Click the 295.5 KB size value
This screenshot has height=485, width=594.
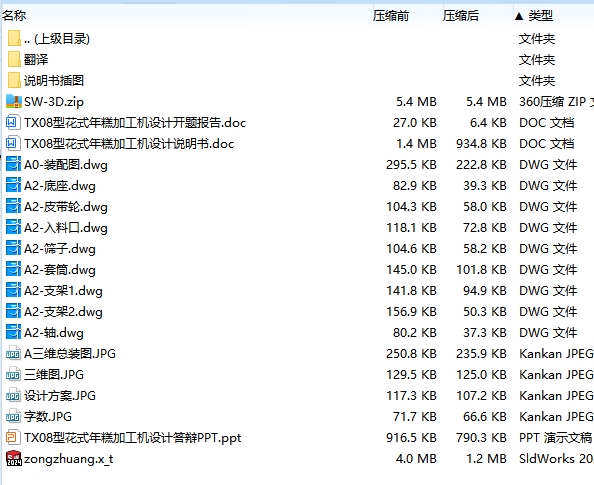pyautogui.click(x=411, y=164)
